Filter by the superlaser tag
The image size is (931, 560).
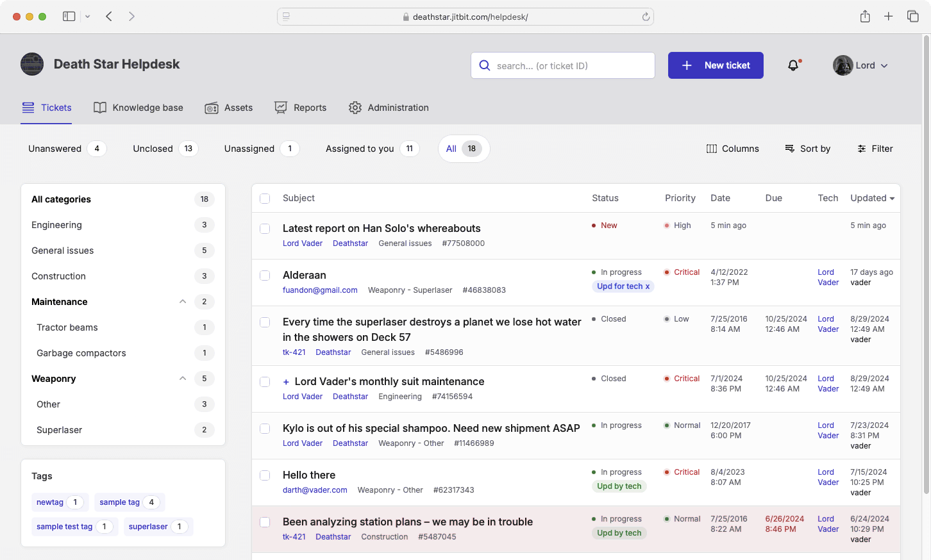click(158, 527)
